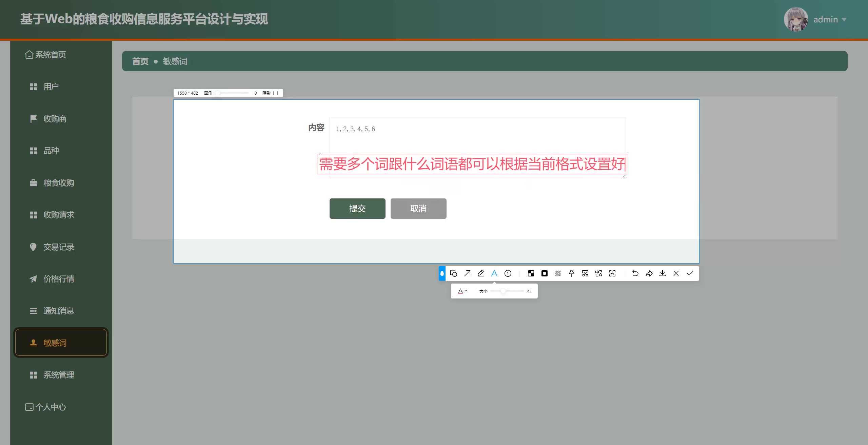This screenshot has height=445, width=868.
Task: Select the numbered step marker tool
Action: (508, 273)
